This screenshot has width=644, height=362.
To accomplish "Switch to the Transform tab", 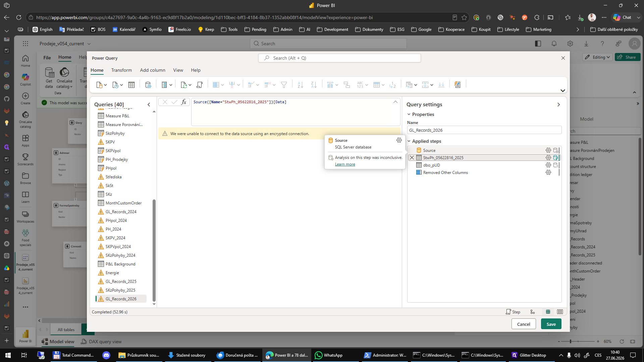I will [x=121, y=70].
